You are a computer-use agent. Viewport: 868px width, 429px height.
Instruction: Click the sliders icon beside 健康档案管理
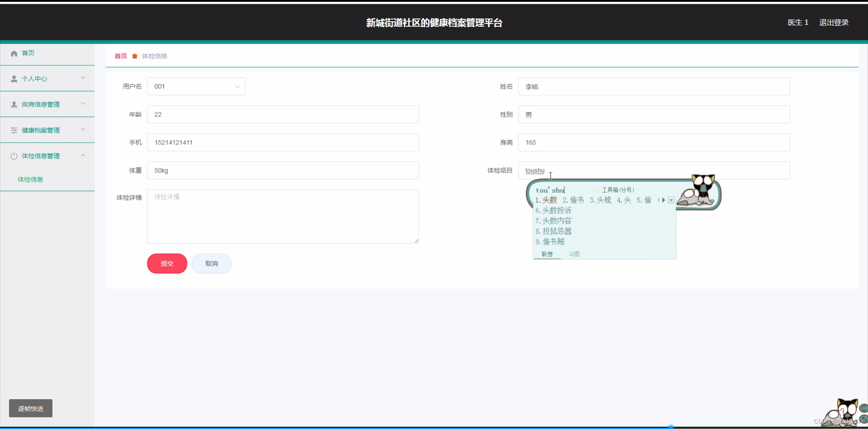point(13,130)
